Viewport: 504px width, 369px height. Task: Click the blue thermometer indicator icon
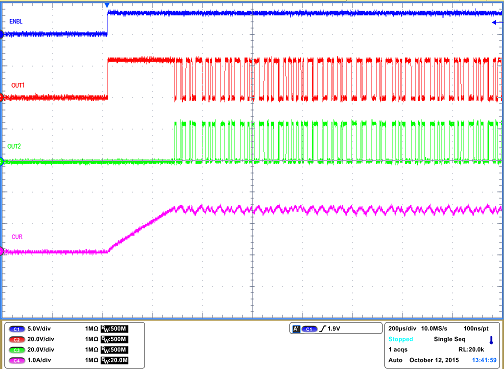(491, 340)
